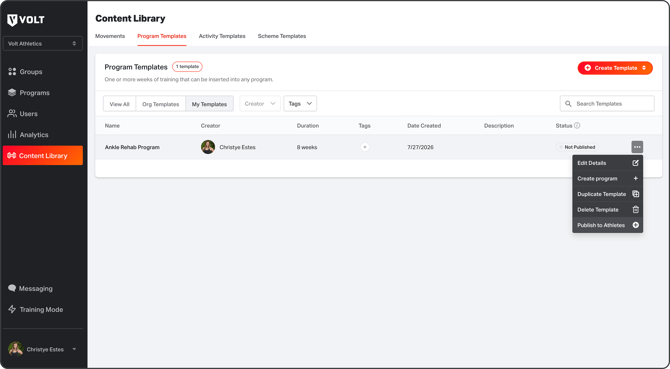Viewport: 670px width, 369px height.
Task: Click the Date Created column header
Action: click(424, 126)
